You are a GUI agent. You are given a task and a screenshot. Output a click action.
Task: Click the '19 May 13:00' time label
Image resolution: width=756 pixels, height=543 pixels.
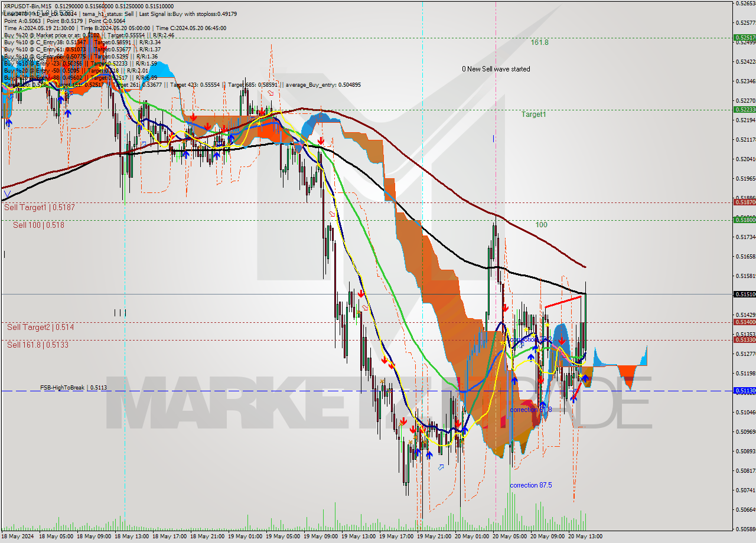coord(359,537)
